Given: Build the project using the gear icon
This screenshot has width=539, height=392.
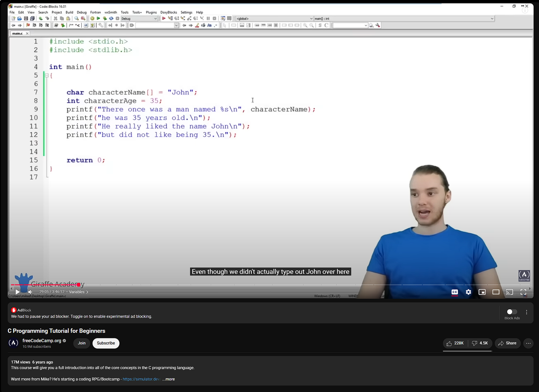Looking at the screenshot, I should coord(92,18).
